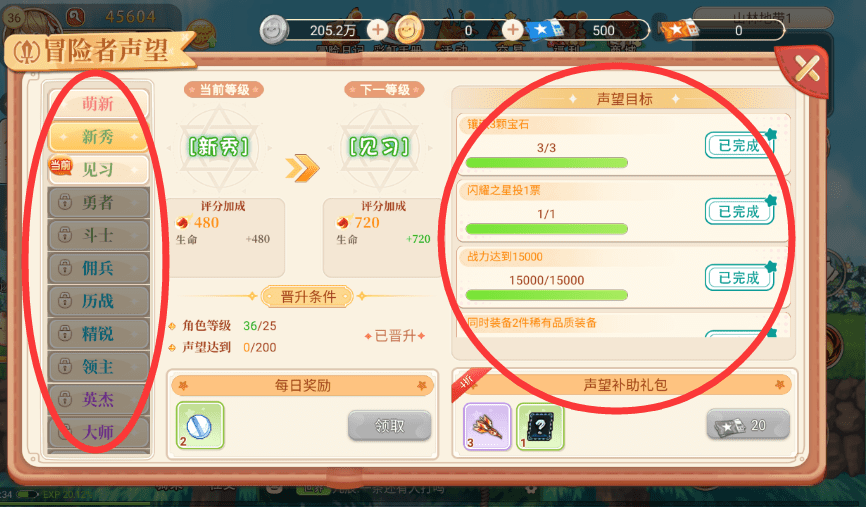The height and width of the screenshot is (507, 866).
Task: Open the current 见习 rank tab
Action: (x=98, y=170)
